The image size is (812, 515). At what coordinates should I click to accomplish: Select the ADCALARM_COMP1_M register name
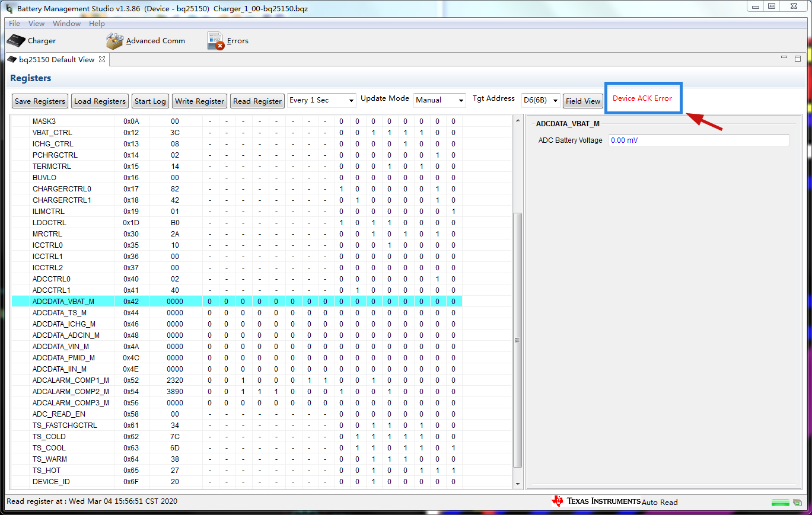click(x=71, y=380)
